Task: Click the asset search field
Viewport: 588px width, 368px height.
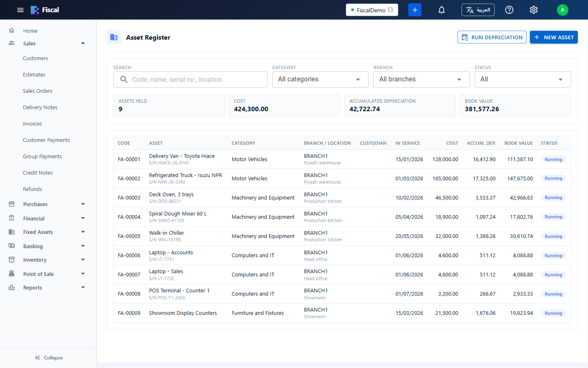Action: tap(190, 79)
